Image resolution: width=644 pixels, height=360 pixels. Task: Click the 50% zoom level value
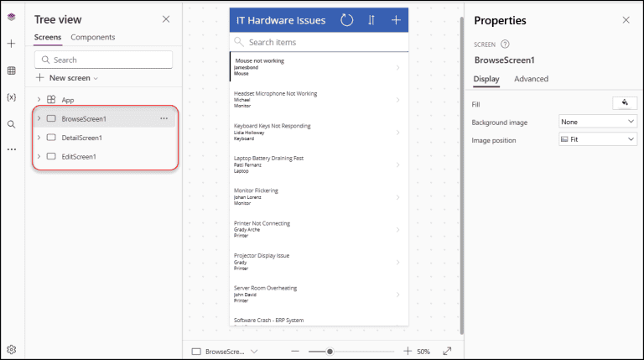(423, 352)
